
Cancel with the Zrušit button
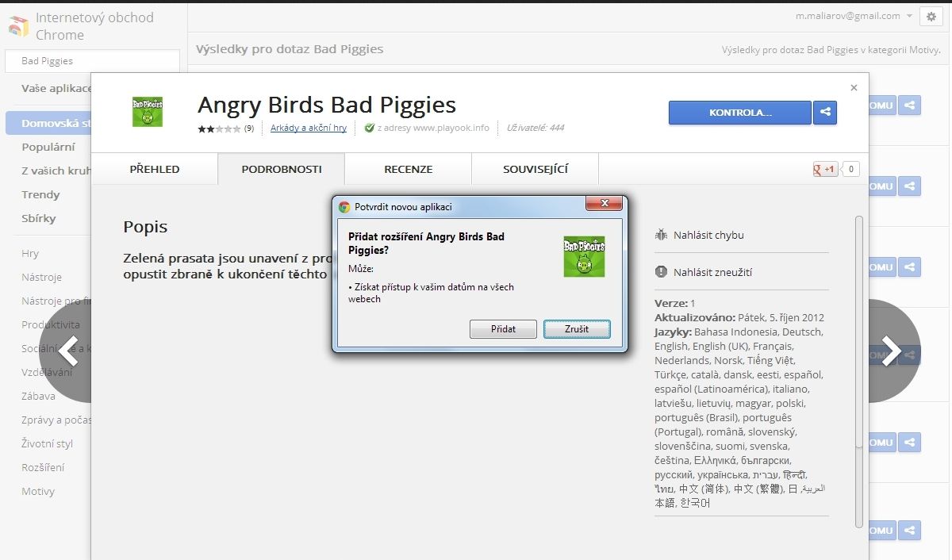click(577, 329)
